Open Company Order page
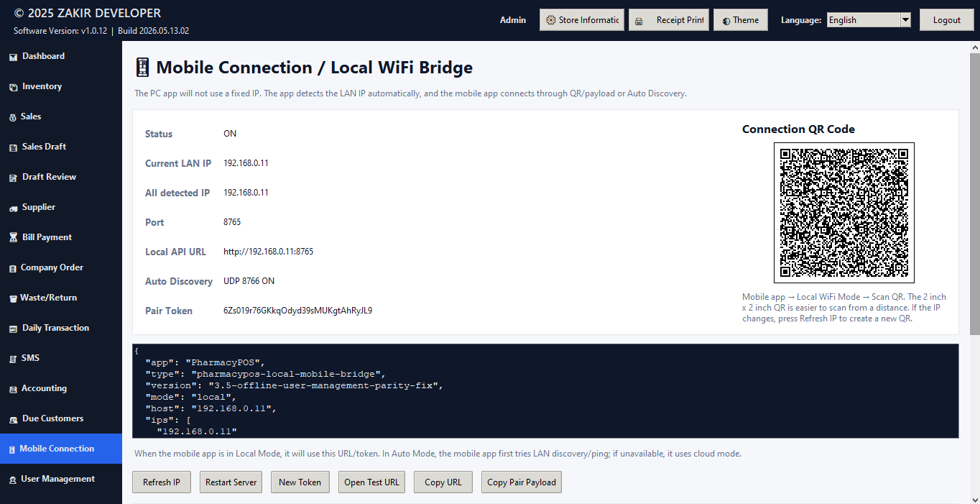 [x=61, y=267]
